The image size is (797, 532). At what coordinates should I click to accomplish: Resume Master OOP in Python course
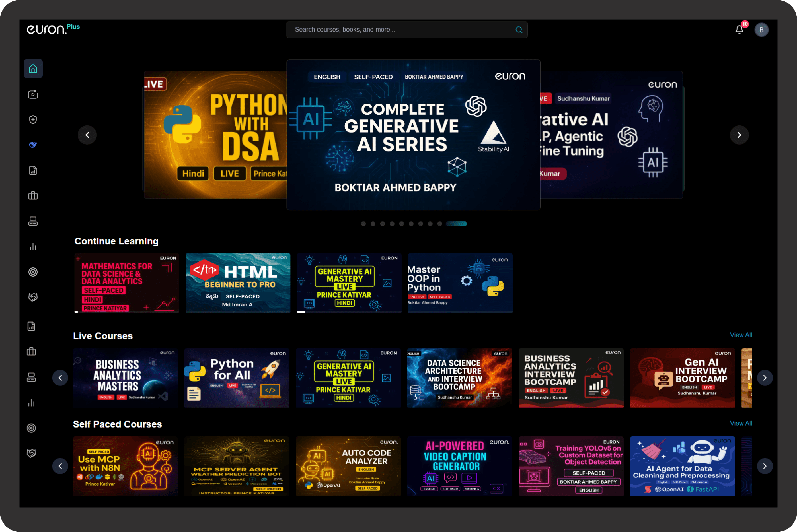pos(460,283)
